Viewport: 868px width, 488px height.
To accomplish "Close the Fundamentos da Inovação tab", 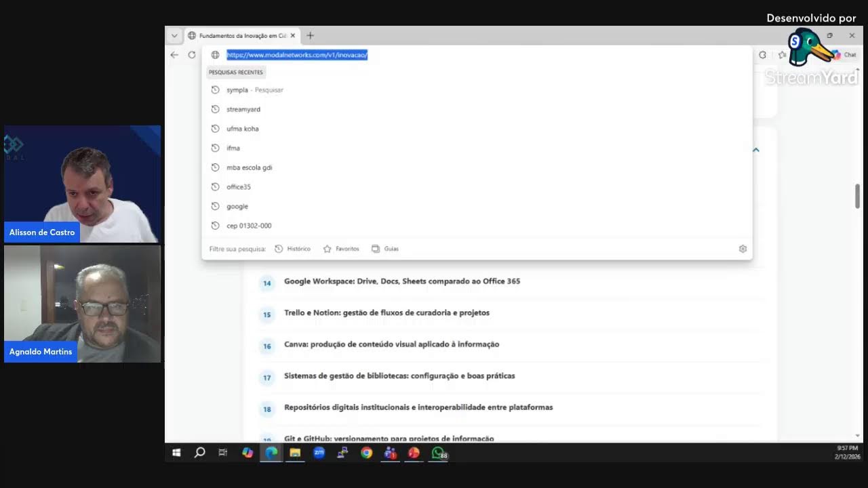I will tap(293, 35).
